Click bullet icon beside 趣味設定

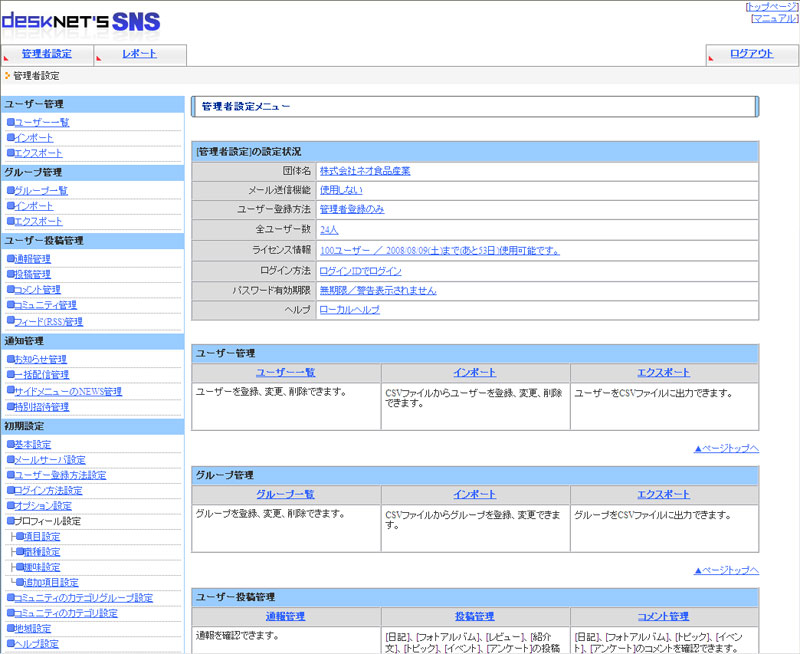point(19,567)
